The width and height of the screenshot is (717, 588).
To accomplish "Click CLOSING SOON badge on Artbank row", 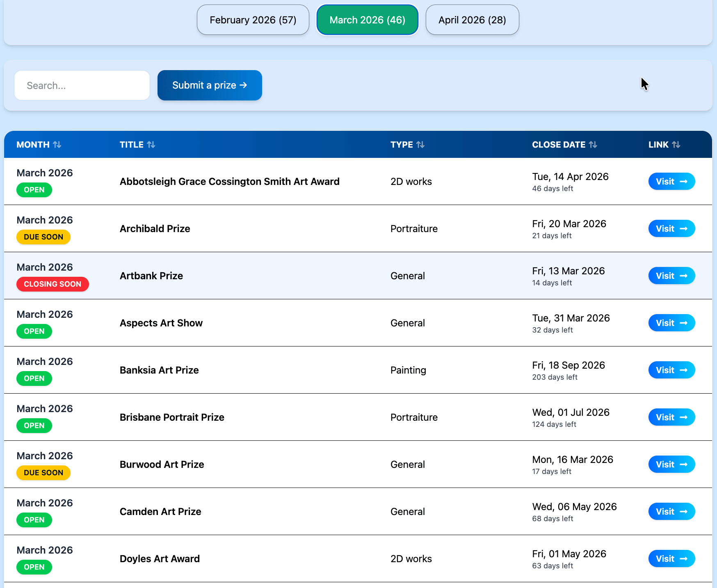I will [x=53, y=284].
